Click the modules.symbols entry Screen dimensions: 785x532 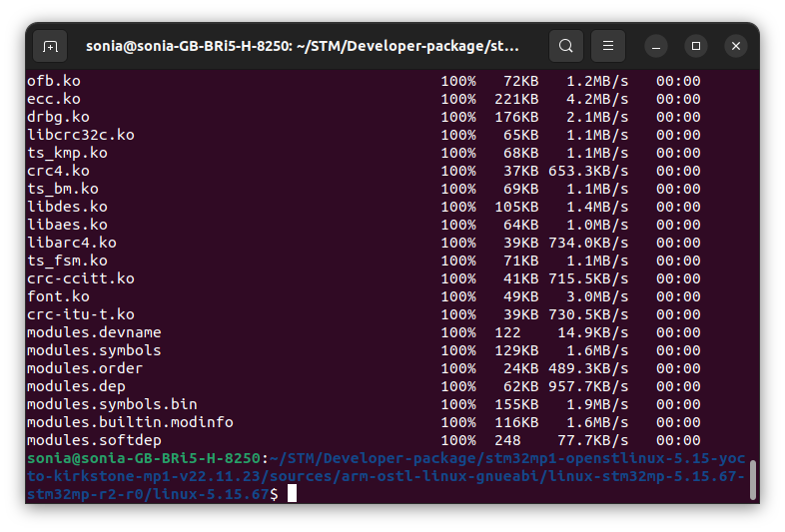(94, 350)
